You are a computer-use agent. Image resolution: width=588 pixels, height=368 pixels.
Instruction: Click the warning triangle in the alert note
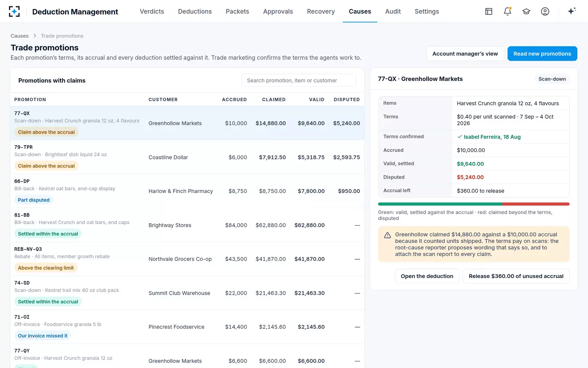pos(388,235)
